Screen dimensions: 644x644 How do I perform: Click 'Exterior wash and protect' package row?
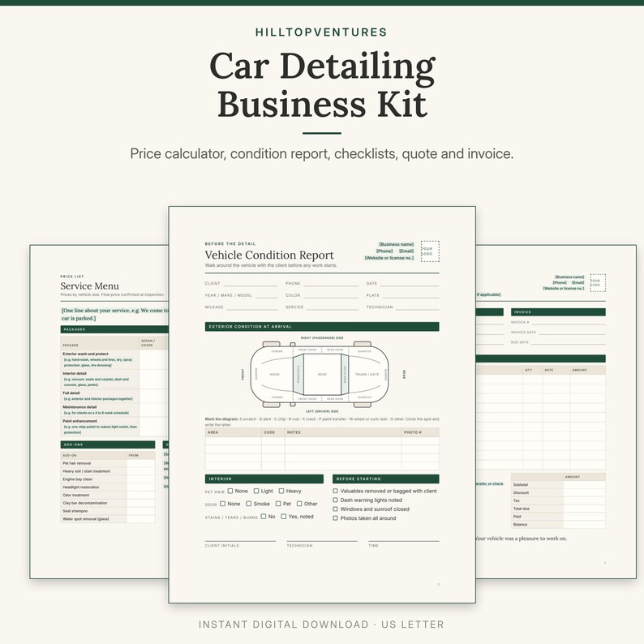click(114, 359)
